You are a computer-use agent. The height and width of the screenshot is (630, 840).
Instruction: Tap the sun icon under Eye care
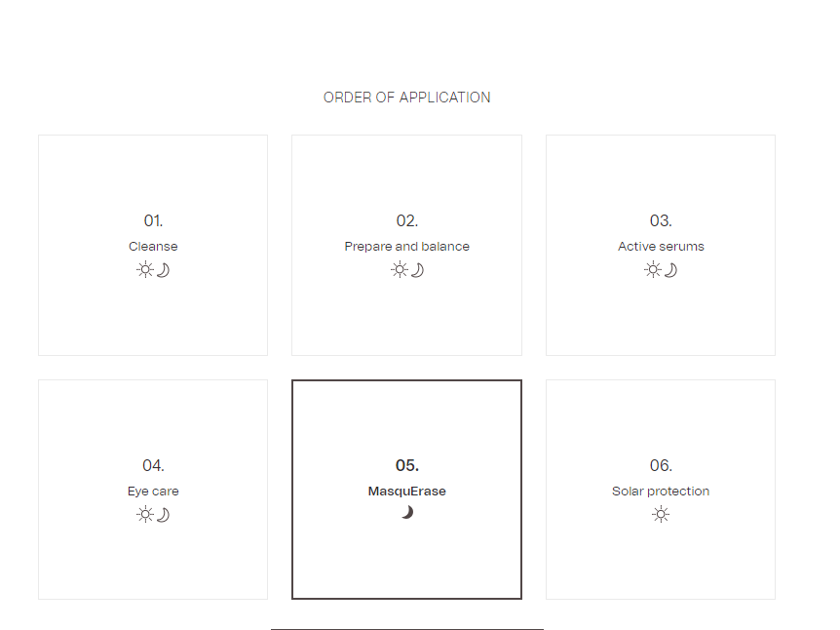click(145, 515)
